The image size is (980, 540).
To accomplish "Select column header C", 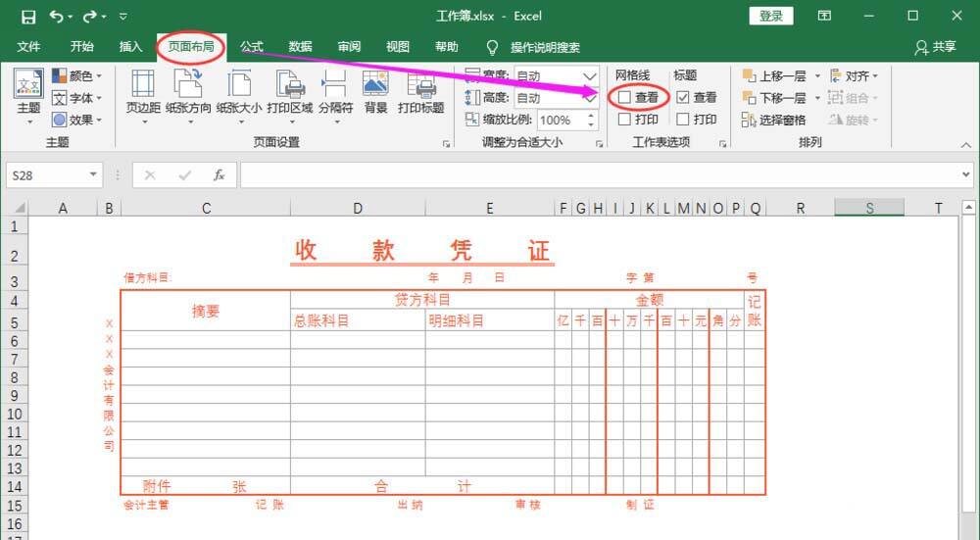I will point(206,208).
